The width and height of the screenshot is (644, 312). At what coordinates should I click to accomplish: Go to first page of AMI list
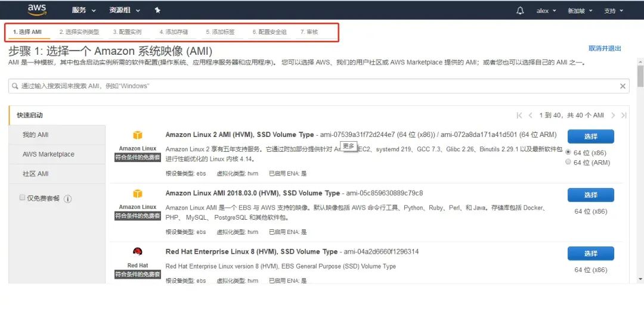(519, 115)
